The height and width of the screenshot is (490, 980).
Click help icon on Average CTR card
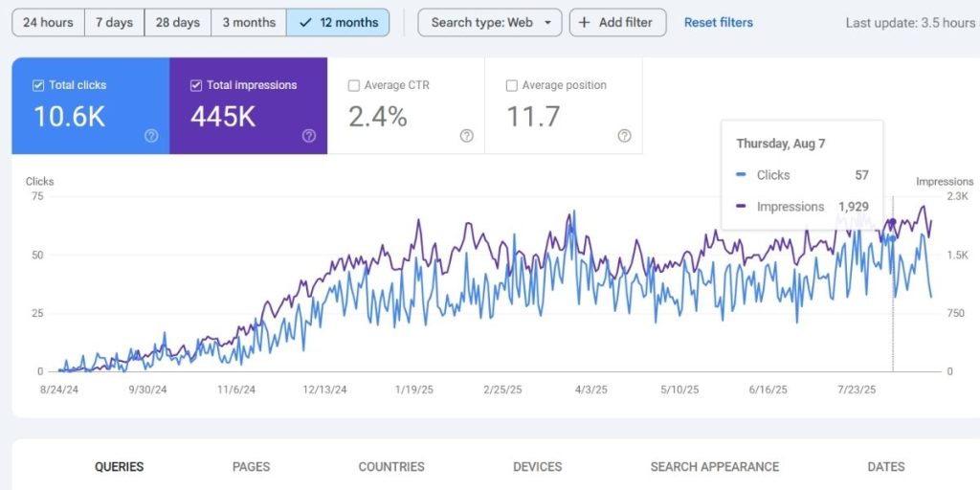[x=466, y=136]
